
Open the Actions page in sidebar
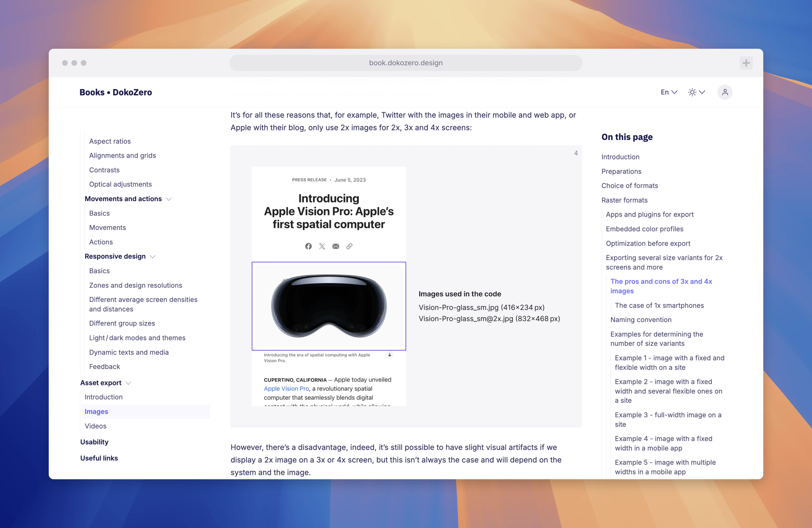click(x=101, y=242)
